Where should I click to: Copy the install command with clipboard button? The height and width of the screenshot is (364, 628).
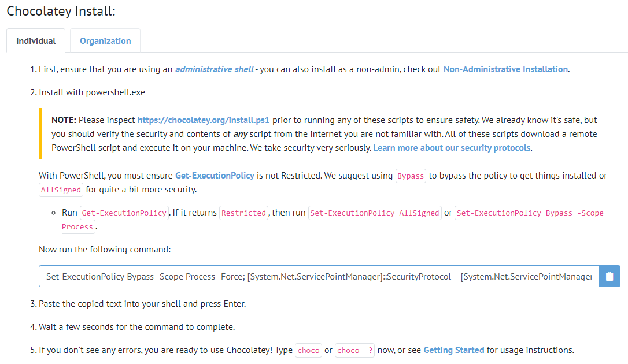coord(609,276)
